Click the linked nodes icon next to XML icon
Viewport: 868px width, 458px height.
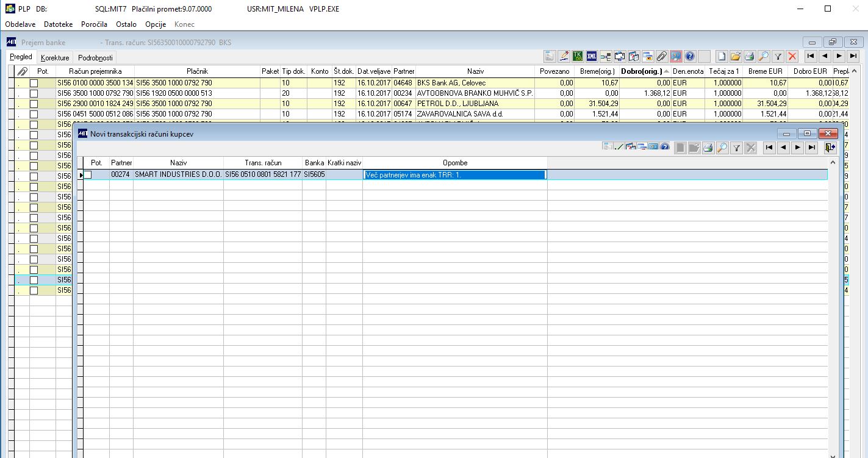coord(606,56)
